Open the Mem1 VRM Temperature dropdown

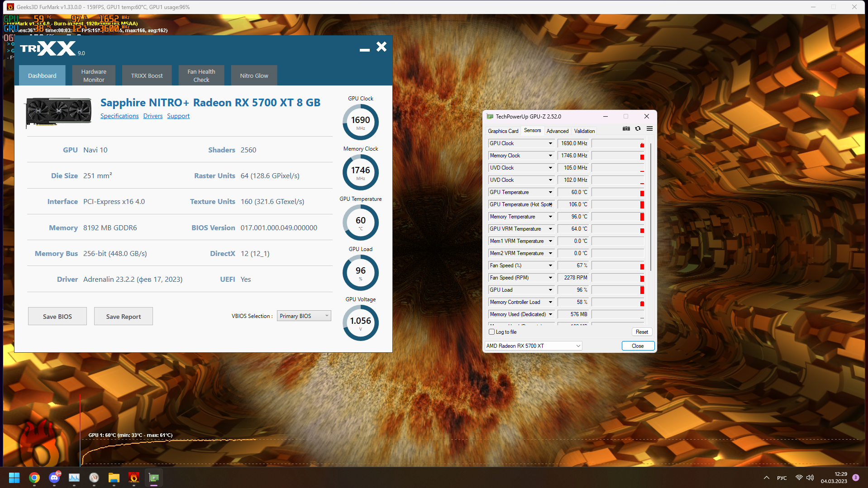550,241
